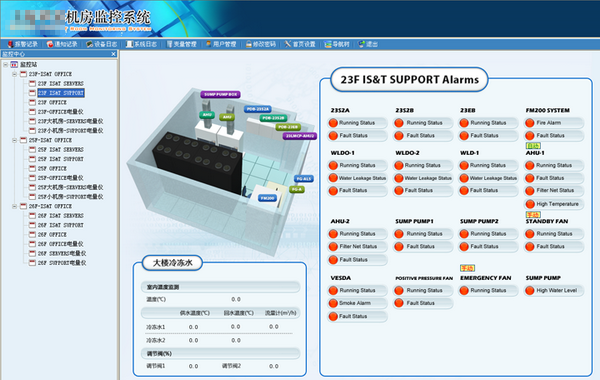Screen dimensions: 600x380
Task: Click VESDA Smoke Alarm indicator
Action: [x=357, y=303]
